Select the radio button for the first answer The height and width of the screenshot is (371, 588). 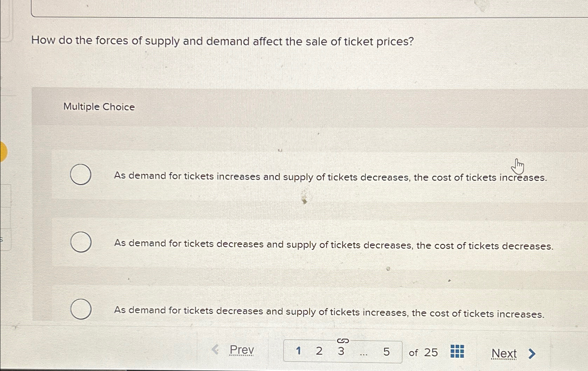click(81, 174)
